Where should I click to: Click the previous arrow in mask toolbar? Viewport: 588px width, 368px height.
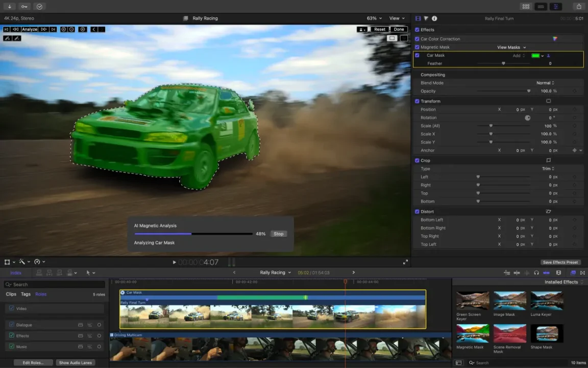click(94, 29)
